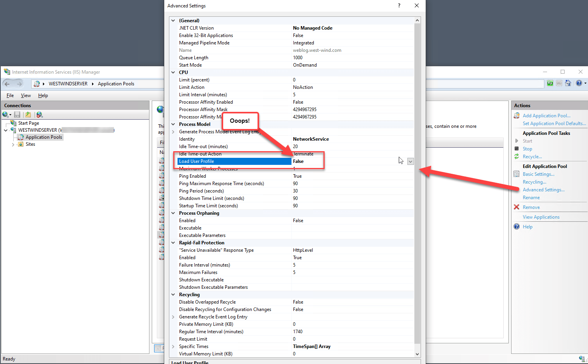The image size is (588, 364).
Task: Collapse the WESTWINDSERVER tree node
Action: (5, 130)
